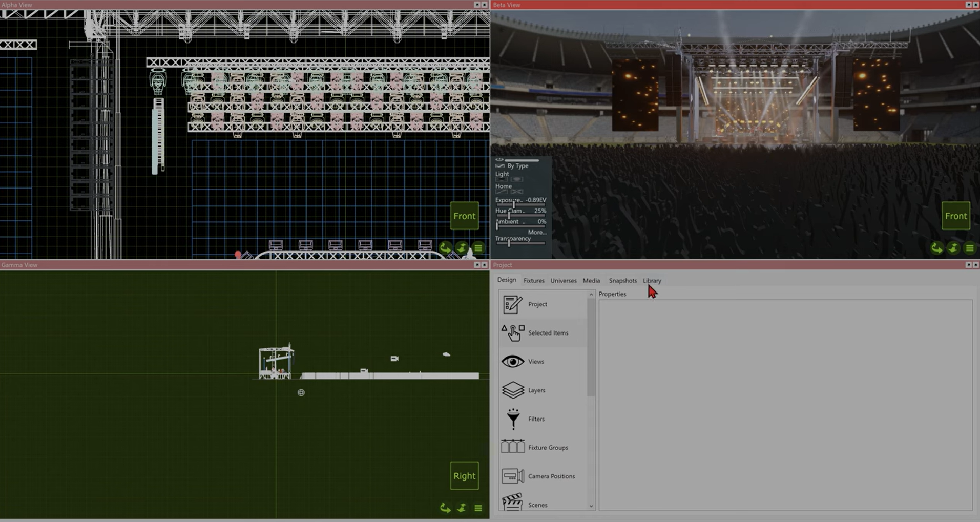Switch to the Fixtures tab

coord(534,281)
